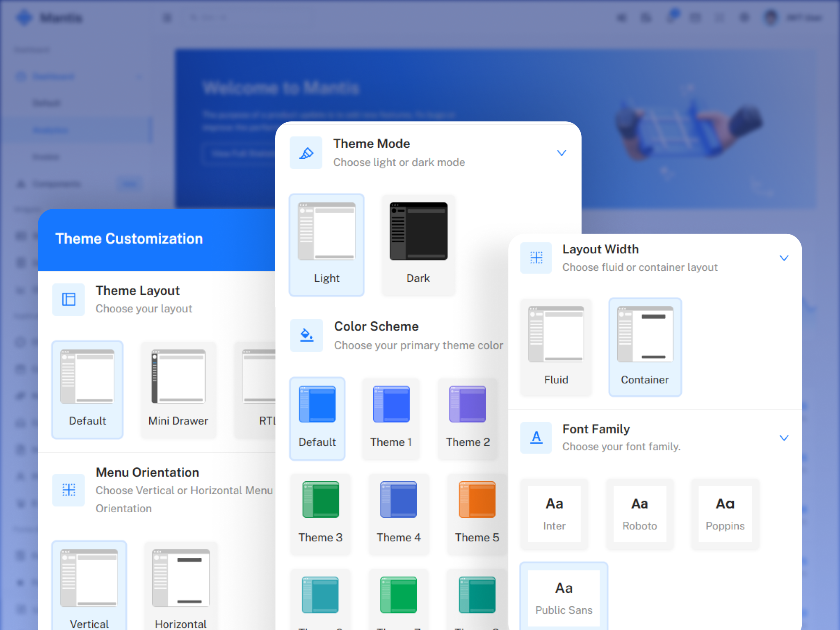The width and height of the screenshot is (840, 630).
Task: Choose the Roboto font option
Action: pos(639,514)
